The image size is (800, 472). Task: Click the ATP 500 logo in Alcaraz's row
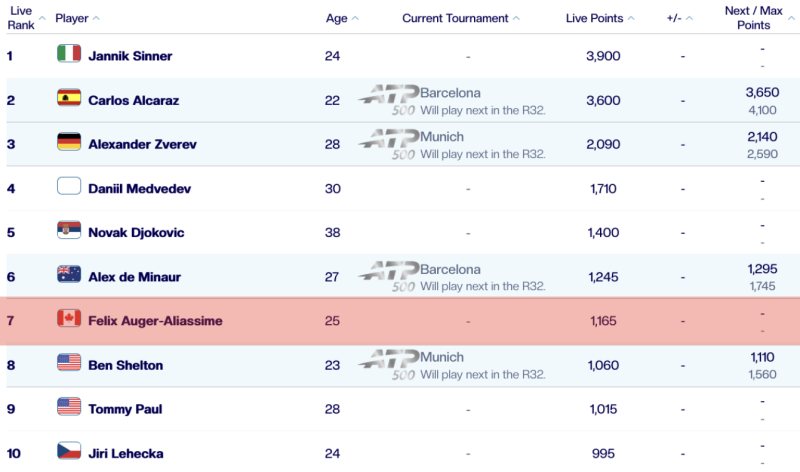point(388,99)
